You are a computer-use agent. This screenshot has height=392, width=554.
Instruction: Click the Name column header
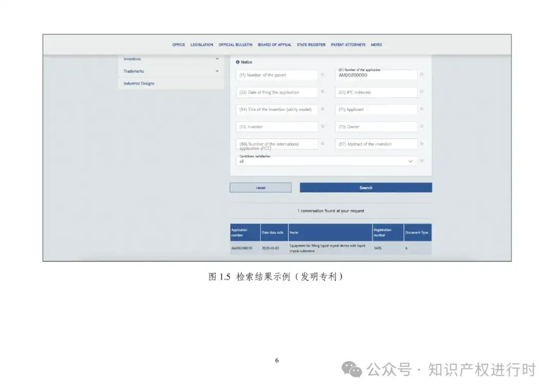[330, 232]
